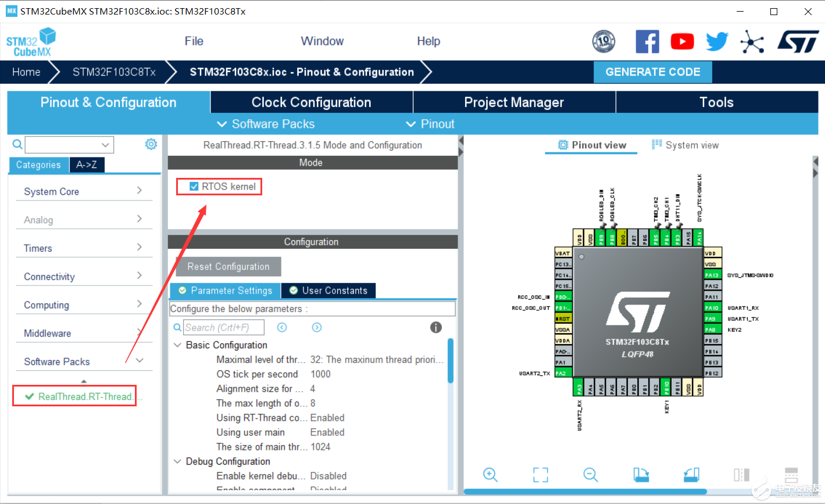
Task: Click the search magnifier in categories panel
Action: pyautogui.click(x=17, y=144)
